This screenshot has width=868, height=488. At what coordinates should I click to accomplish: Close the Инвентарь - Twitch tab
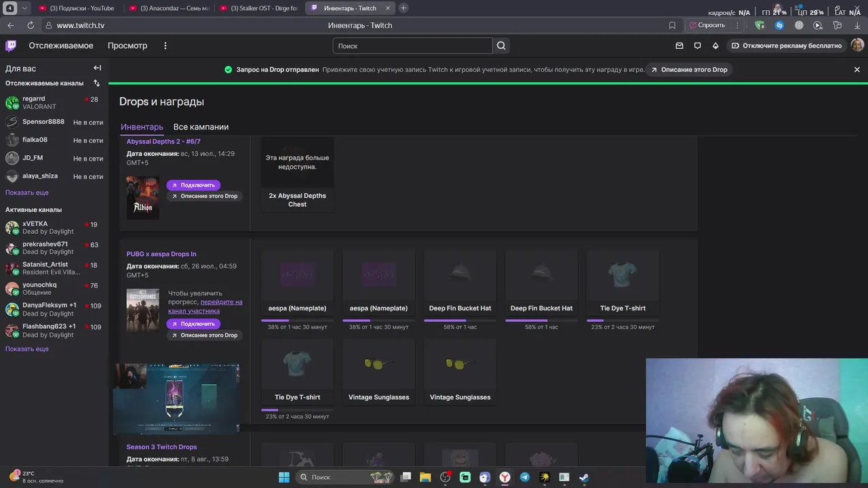coord(388,8)
